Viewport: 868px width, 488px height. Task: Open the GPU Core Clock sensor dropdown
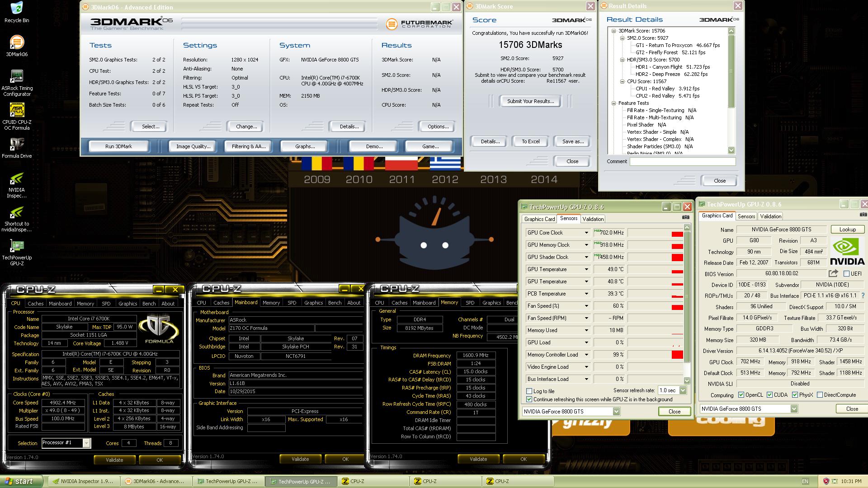click(586, 233)
